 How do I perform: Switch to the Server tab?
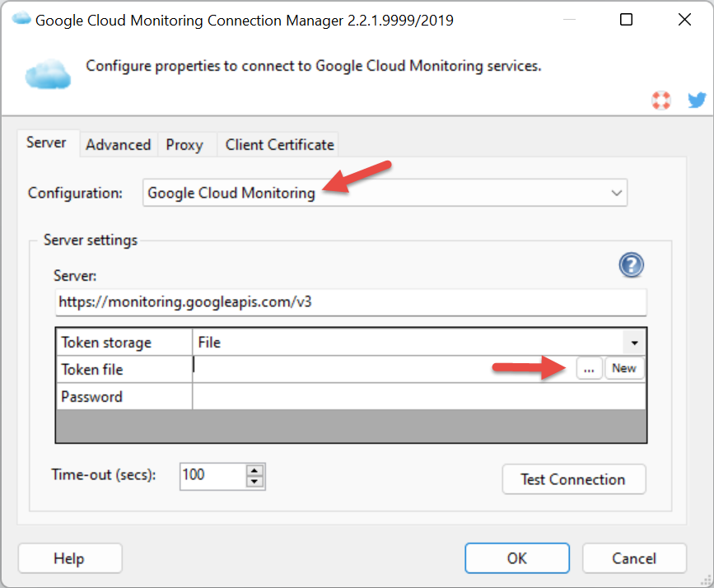pyautogui.click(x=46, y=142)
